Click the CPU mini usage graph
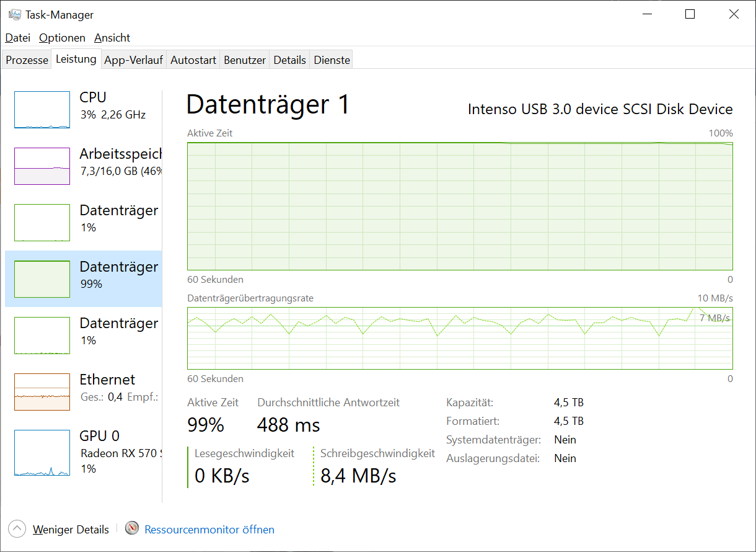This screenshot has width=756, height=552. click(42, 110)
